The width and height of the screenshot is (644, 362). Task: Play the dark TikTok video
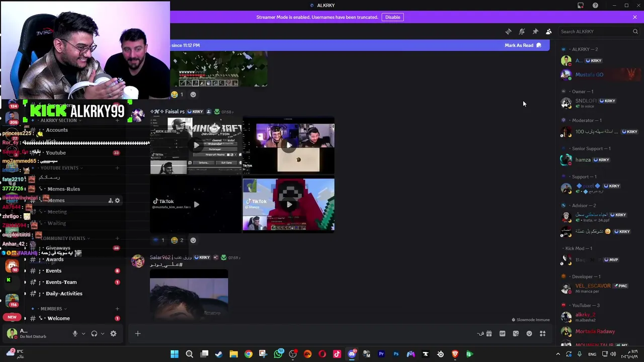(x=196, y=205)
